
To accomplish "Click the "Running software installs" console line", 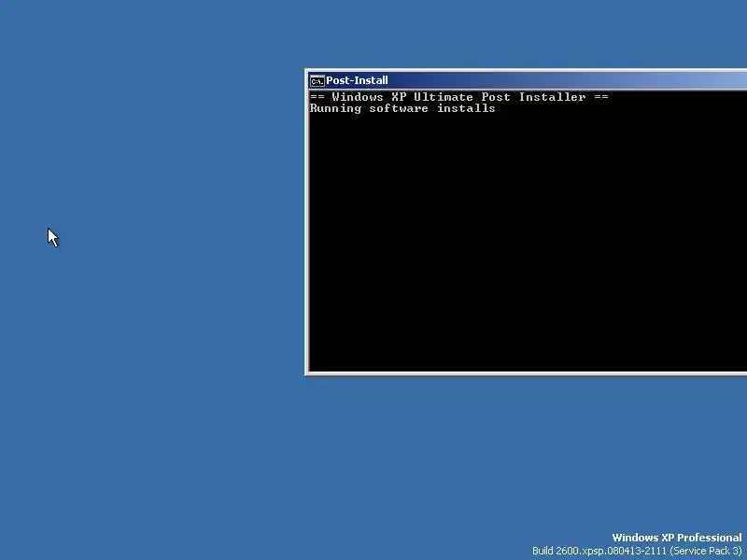I will pyautogui.click(x=402, y=108).
